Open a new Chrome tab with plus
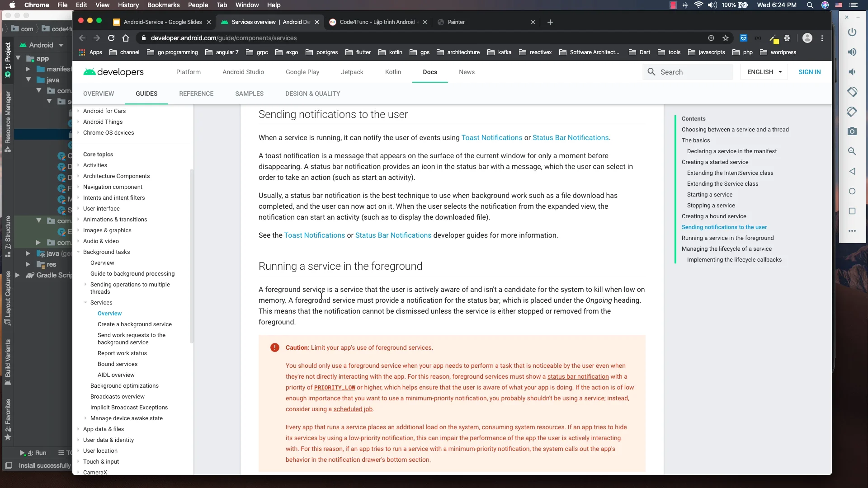868x488 pixels. (x=550, y=22)
